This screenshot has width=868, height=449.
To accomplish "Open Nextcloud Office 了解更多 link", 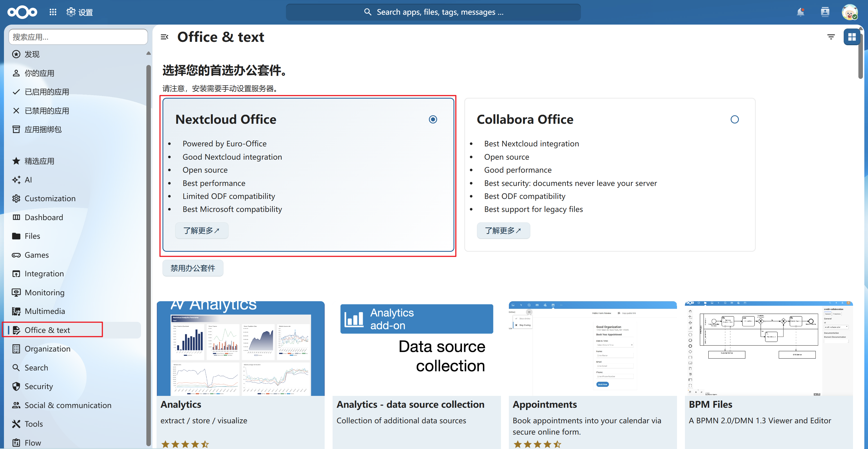I will click(201, 231).
